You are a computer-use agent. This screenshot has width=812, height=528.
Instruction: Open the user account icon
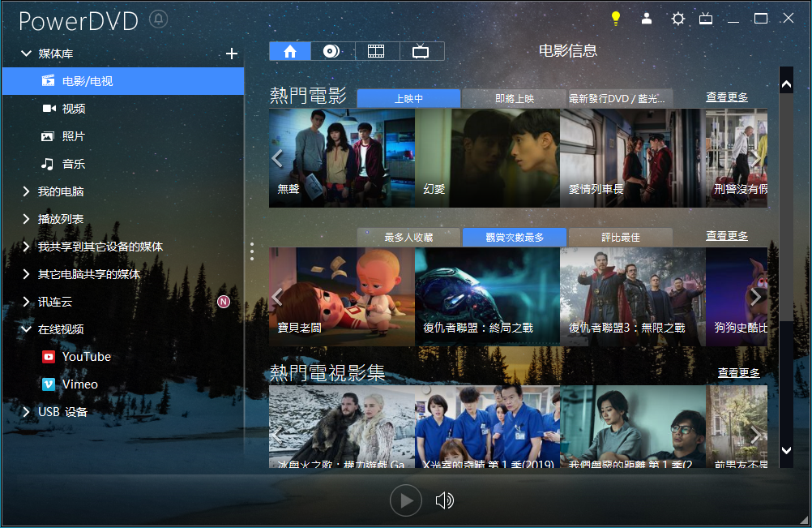[647, 19]
